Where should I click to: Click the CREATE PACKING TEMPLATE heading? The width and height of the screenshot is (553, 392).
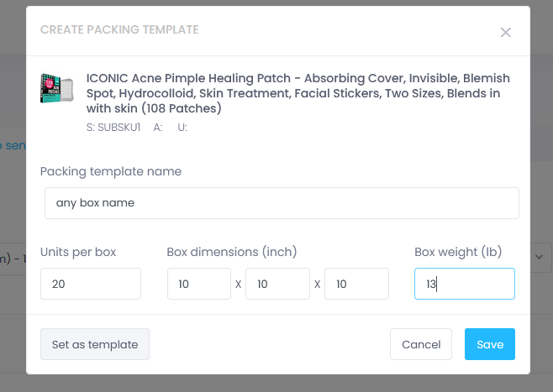(119, 29)
